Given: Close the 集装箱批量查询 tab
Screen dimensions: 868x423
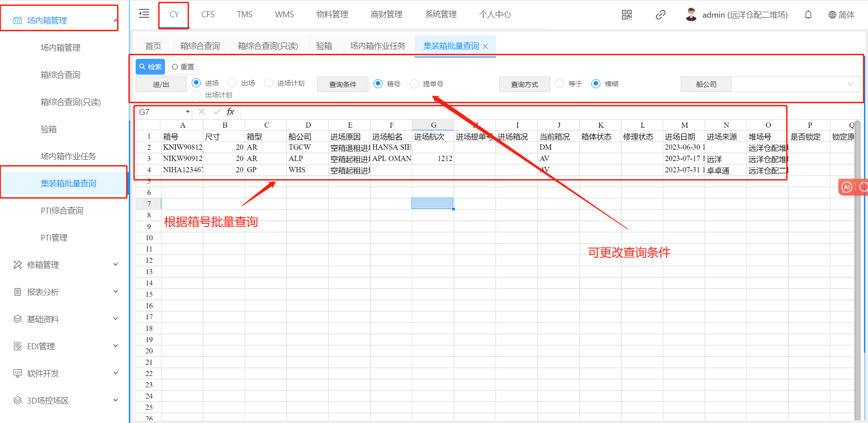Looking at the screenshot, I should [x=486, y=47].
